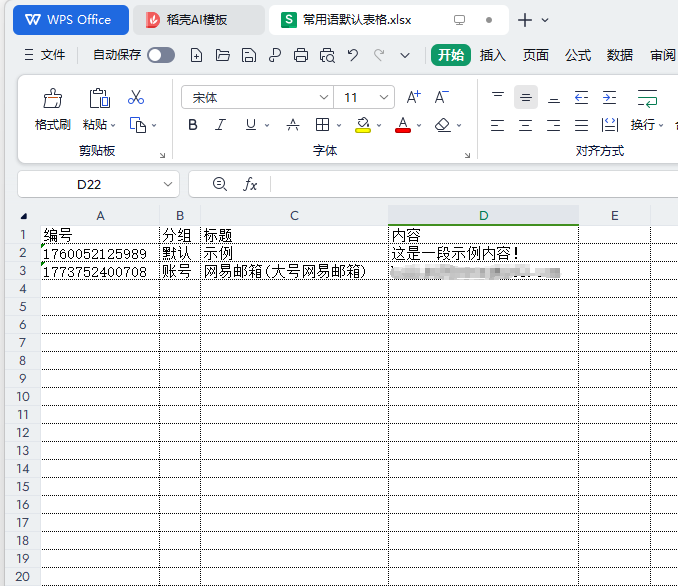Image resolution: width=678 pixels, height=586 pixels.
Task: Click cell containing 网易邮箱(大号网易邮箱)
Action: pyautogui.click(x=294, y=271)
